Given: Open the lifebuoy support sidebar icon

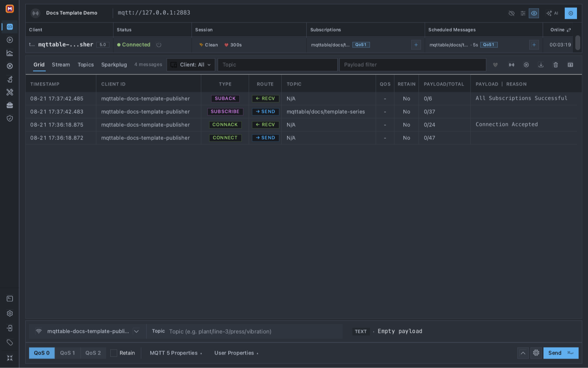Looking at the screenshot, I should pos(10,66).
